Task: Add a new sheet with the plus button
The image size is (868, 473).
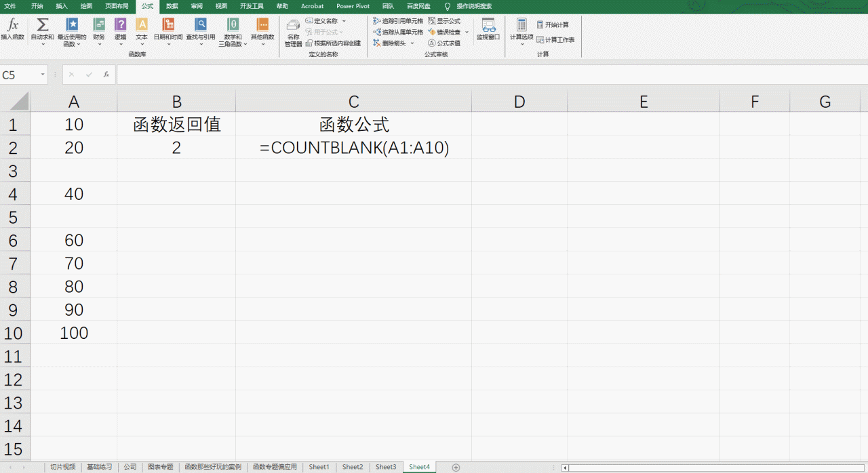Action: (456, 468)
